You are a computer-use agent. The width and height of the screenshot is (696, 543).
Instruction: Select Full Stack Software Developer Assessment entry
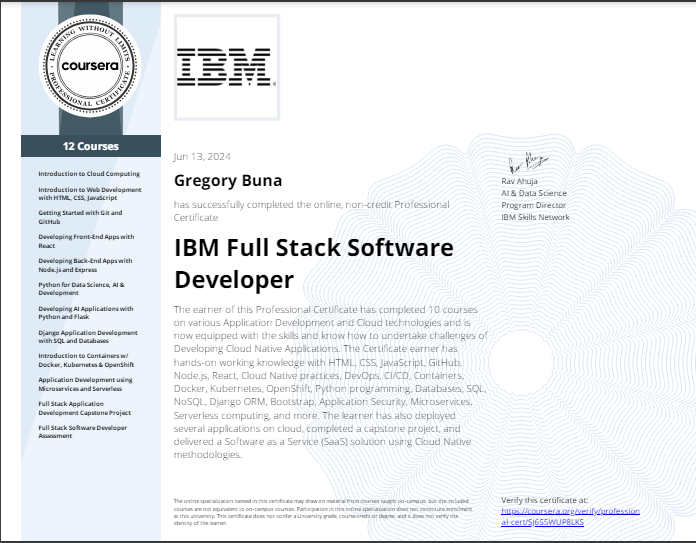82,432
